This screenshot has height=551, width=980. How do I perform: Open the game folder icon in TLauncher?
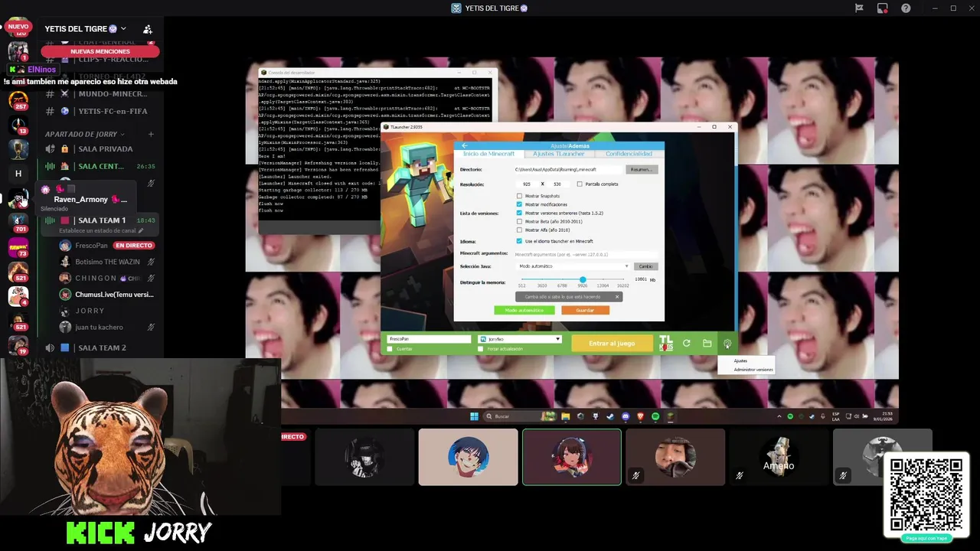pos(707,344)
